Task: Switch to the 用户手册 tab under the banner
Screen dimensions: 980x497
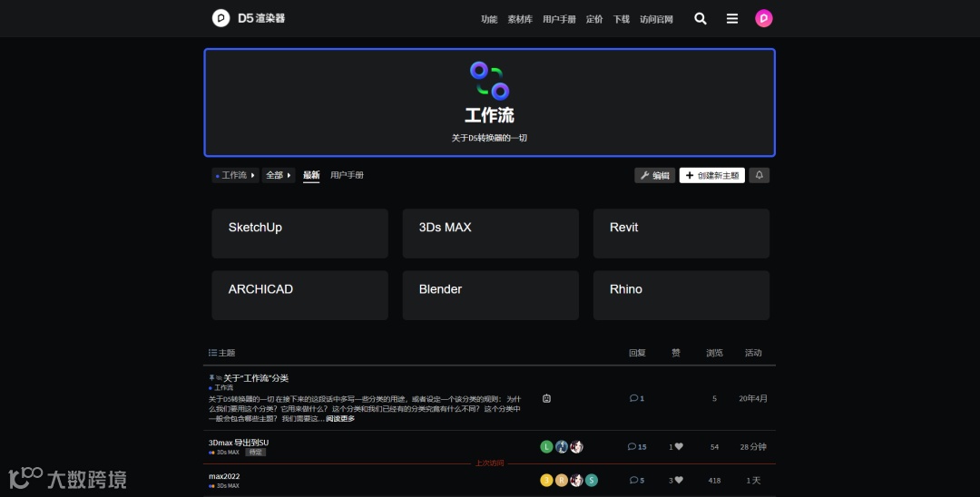Action: pyautogui.click(x=347, y=175)
